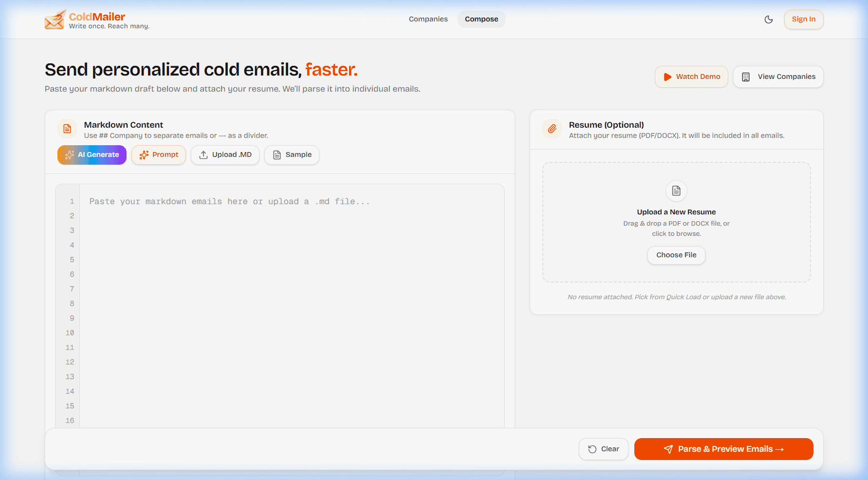Image resolution: width=868 pixels, height=480 pixels.
Task: Toggle dark mode with the moon icon
Action: pyautogui.click(x=769, y=19)
